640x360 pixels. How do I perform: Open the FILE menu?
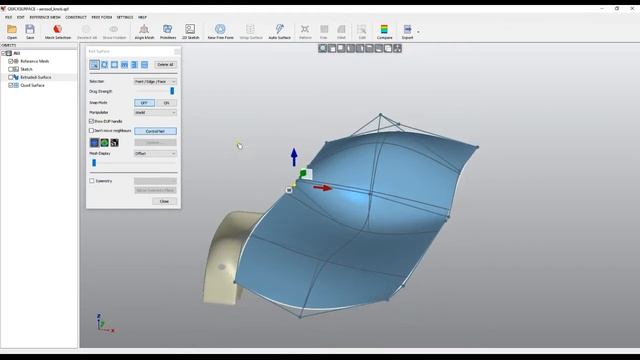click(x=9, y=17)
